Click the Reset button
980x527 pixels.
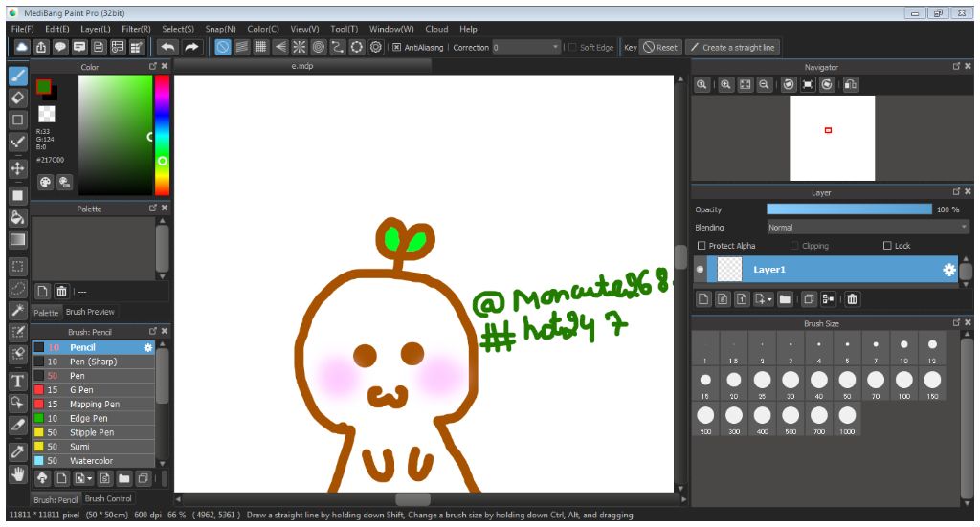(x=660, y=48)
